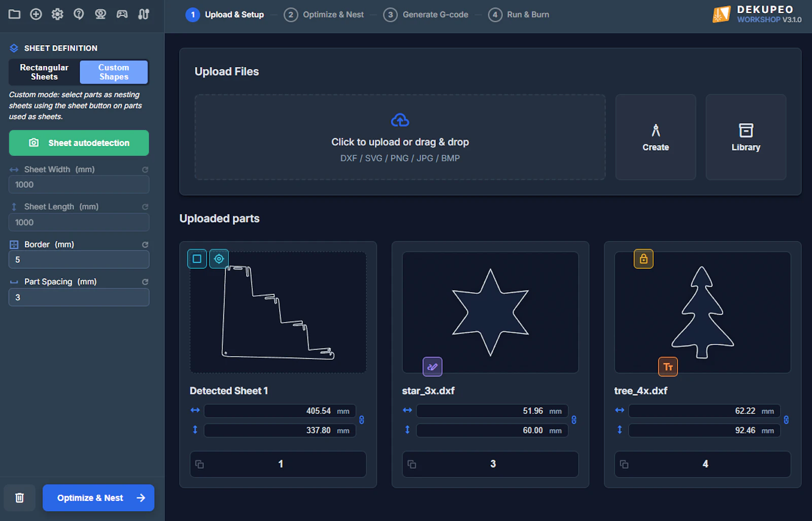Click quantity field showing 1
The image size is (812, 521).
[x=278, y=464]
